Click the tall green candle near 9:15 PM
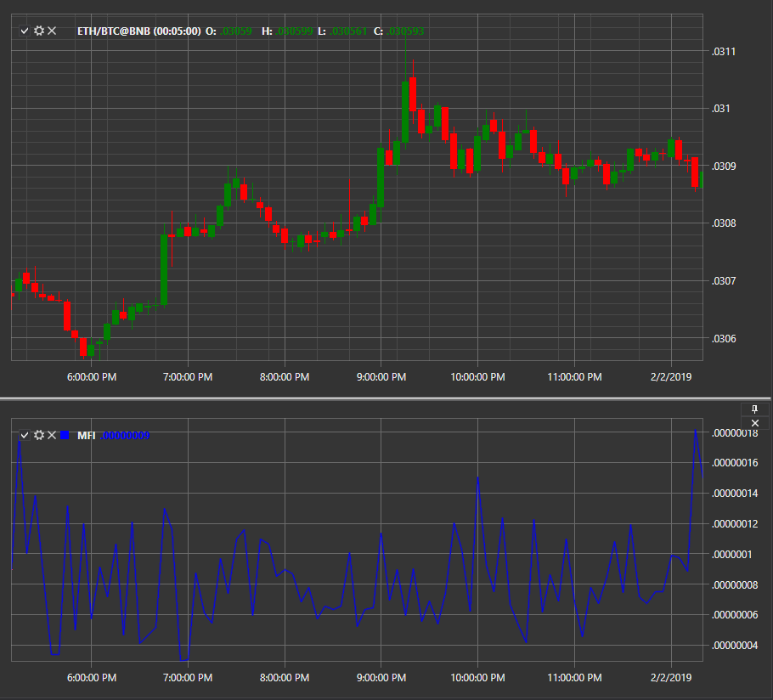The height and width of the screenshot is (700, 773). click(405, 112)
